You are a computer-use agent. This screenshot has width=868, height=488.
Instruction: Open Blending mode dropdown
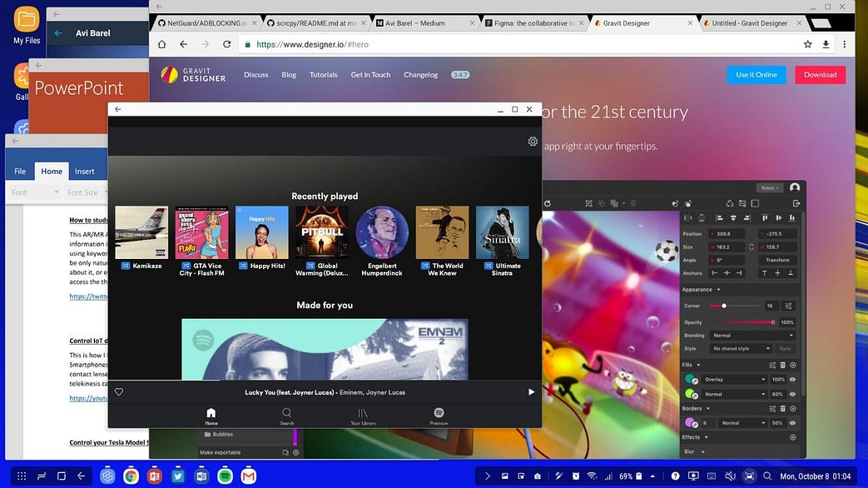pos(753,336)
